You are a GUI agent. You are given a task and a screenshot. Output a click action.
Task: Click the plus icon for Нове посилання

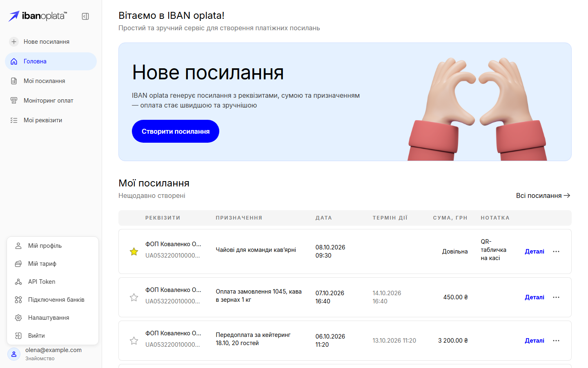coord(14,42)
